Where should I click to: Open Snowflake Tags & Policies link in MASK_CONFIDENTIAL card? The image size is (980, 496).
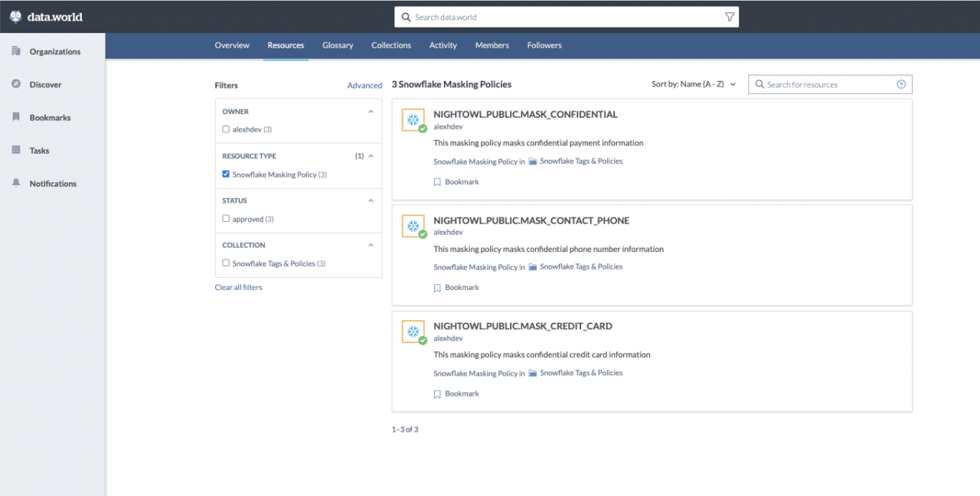581,162
